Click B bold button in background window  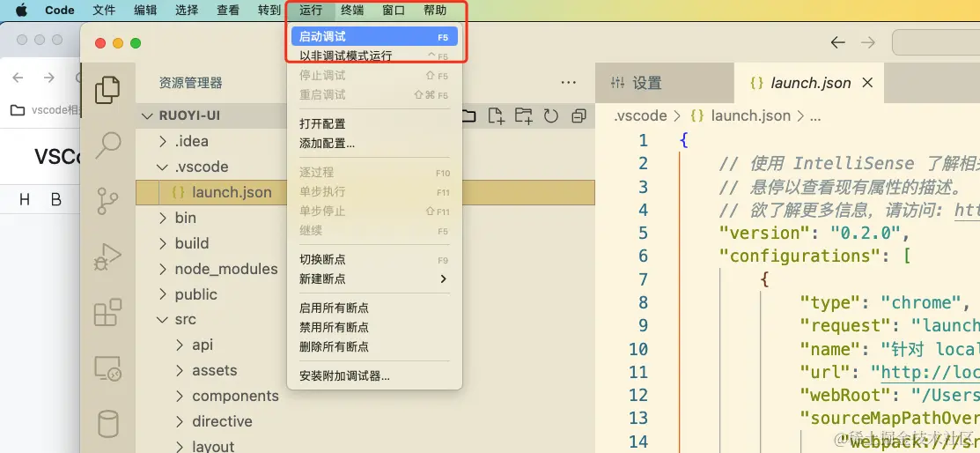click(56, 199)
